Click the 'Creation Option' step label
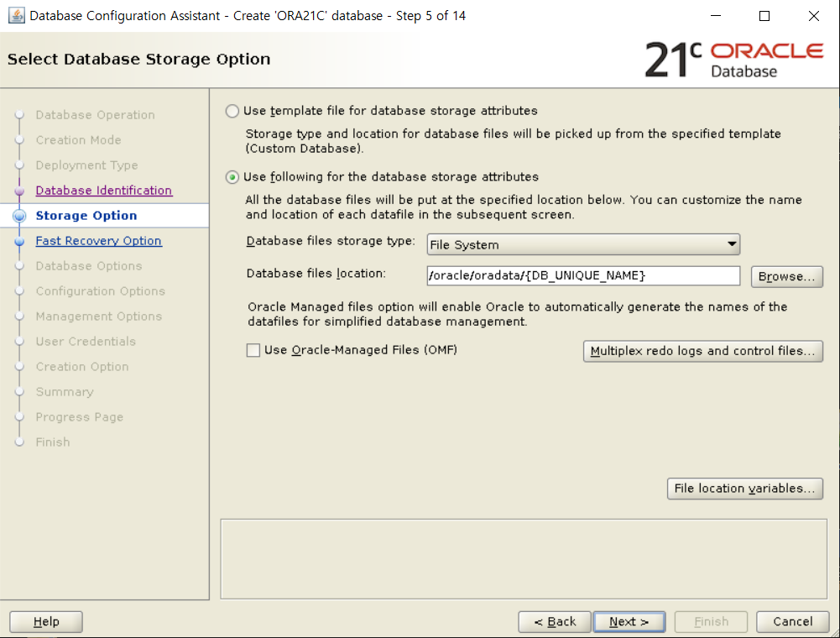This screenshot has height=638, width=840. coord(82,367)
